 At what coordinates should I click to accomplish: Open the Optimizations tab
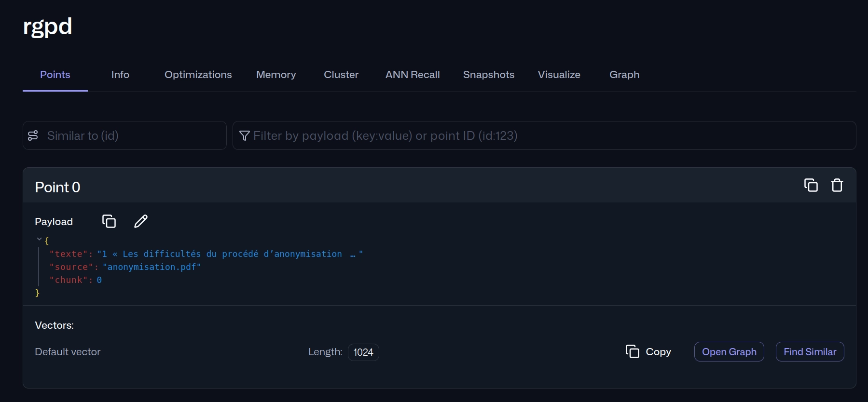click(x=198, y=75)
